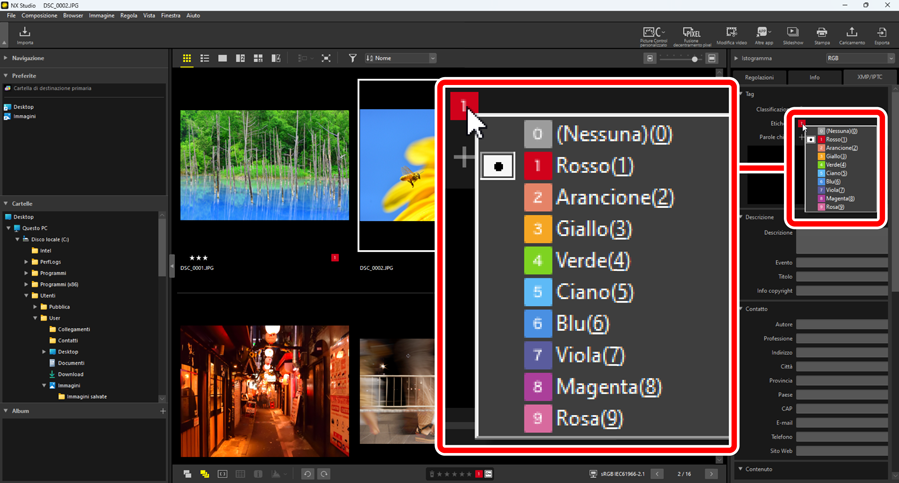Select Rosso(1) label option
This screenshot has width=899, height=483.
pyautogui.click(x=594, y=166)
